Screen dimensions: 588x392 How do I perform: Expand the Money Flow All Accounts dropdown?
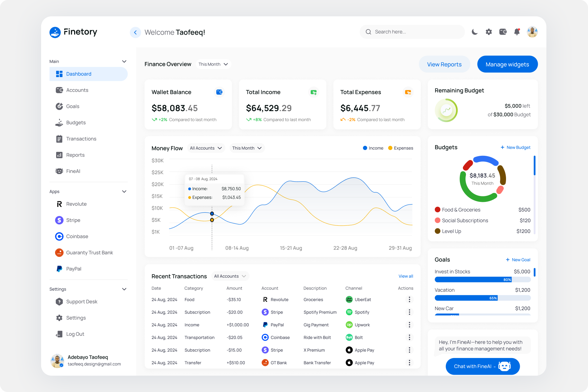206,148
